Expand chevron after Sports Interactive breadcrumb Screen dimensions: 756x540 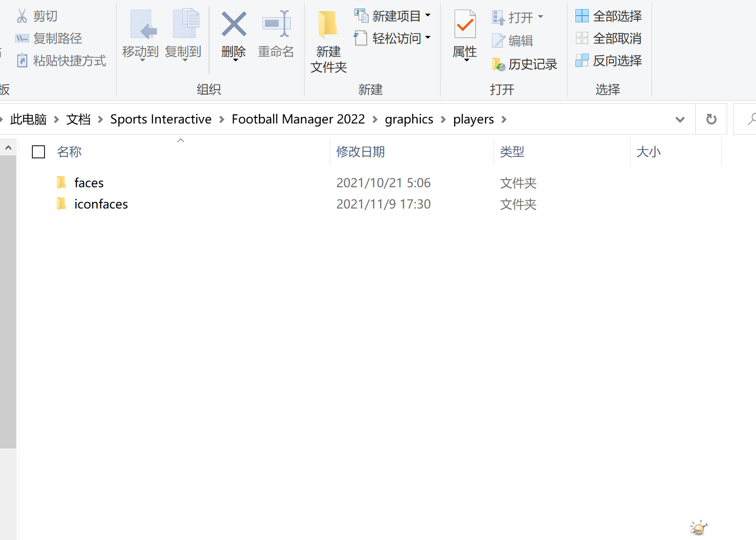[x=221, y=119]
